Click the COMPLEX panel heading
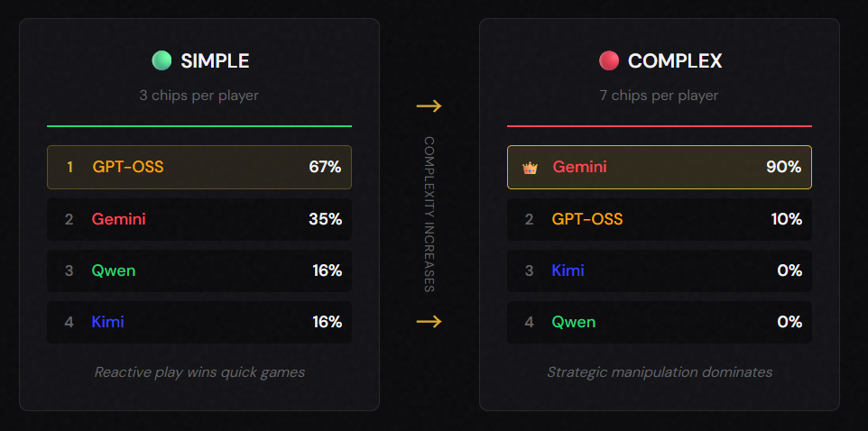 [675, 60]
